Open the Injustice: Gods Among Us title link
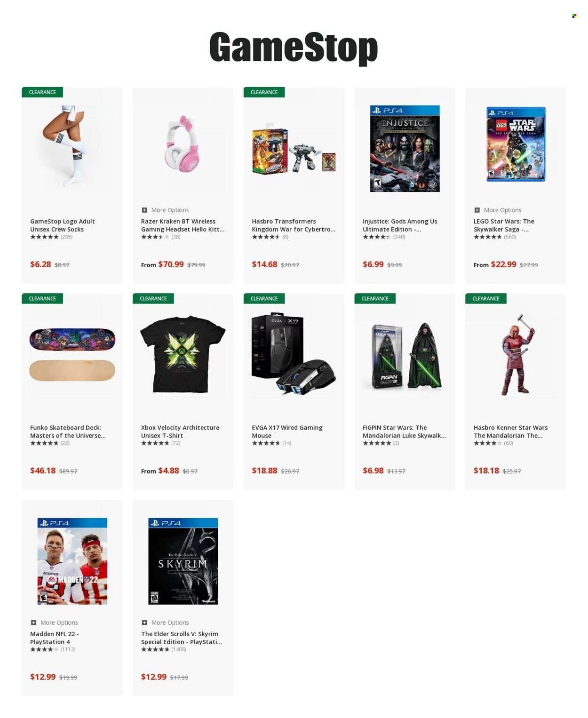 click(400, 225)
